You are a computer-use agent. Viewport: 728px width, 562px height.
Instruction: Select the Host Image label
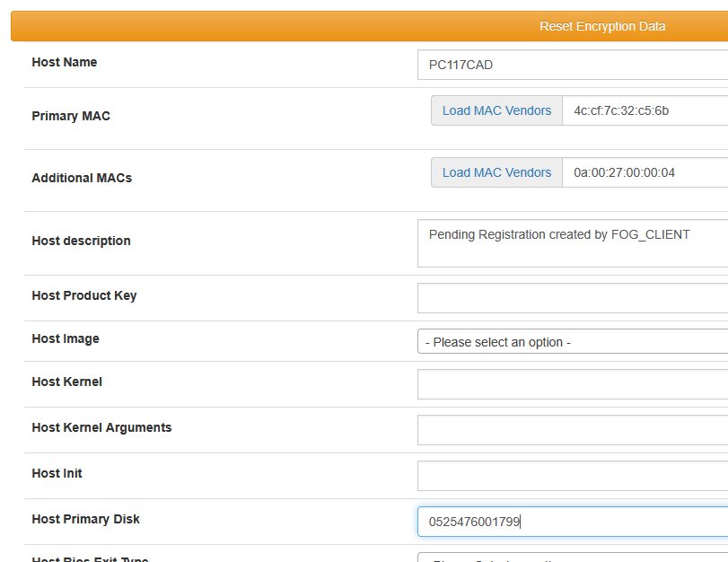click(x=66, y=339)
